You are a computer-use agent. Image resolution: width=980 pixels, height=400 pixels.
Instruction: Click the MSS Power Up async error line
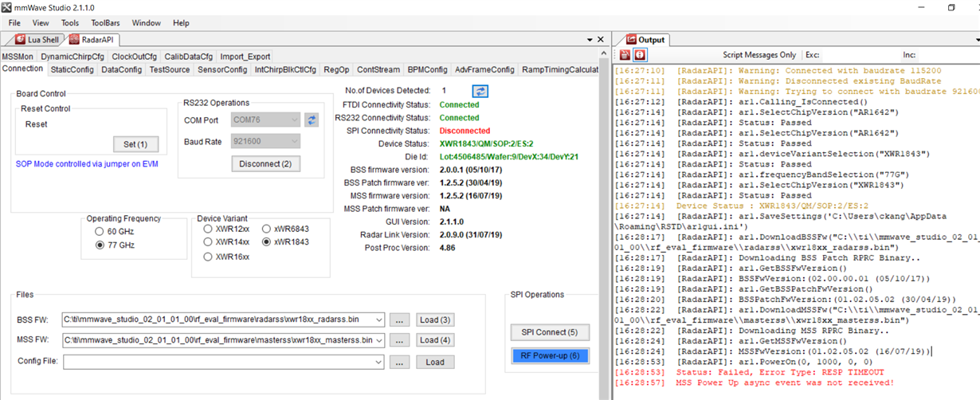(785, 382)
